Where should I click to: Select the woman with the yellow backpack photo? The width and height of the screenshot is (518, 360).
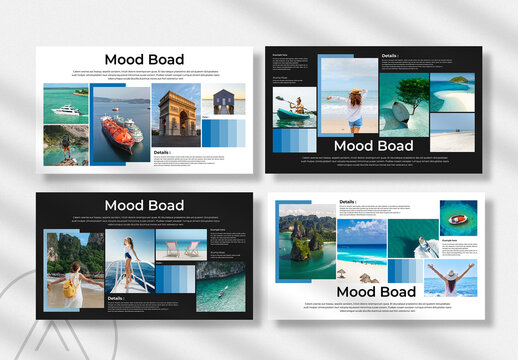[75, 270]
